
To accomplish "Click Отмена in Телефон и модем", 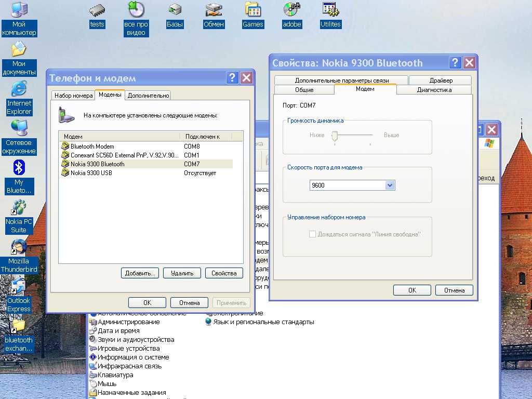I will (189, 303).
